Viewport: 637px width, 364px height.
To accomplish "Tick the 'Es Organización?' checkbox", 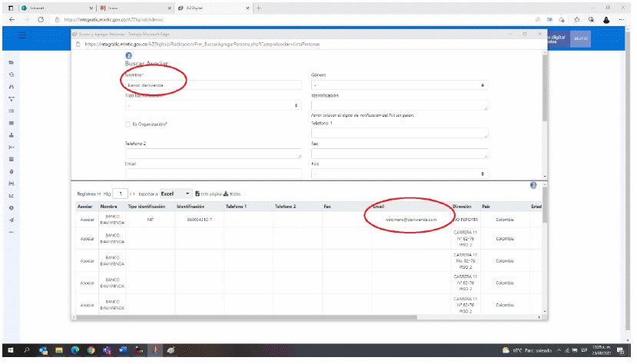I will pos(128,124).
